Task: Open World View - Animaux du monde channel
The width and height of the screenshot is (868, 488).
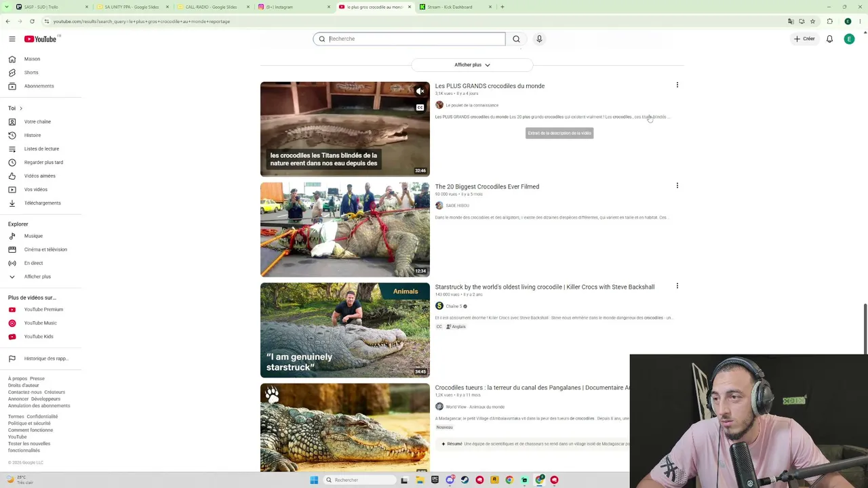Action: [x=475, y=407]
